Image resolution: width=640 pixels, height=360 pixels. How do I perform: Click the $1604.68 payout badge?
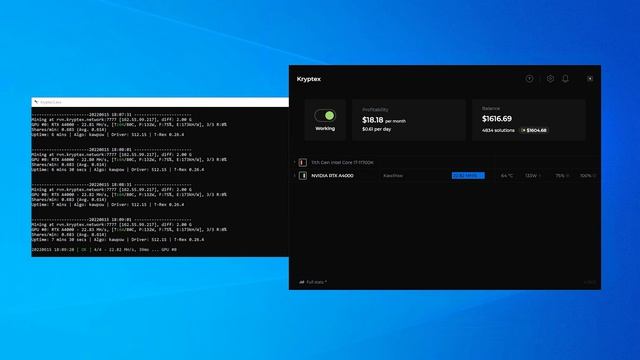coord(534,130)
